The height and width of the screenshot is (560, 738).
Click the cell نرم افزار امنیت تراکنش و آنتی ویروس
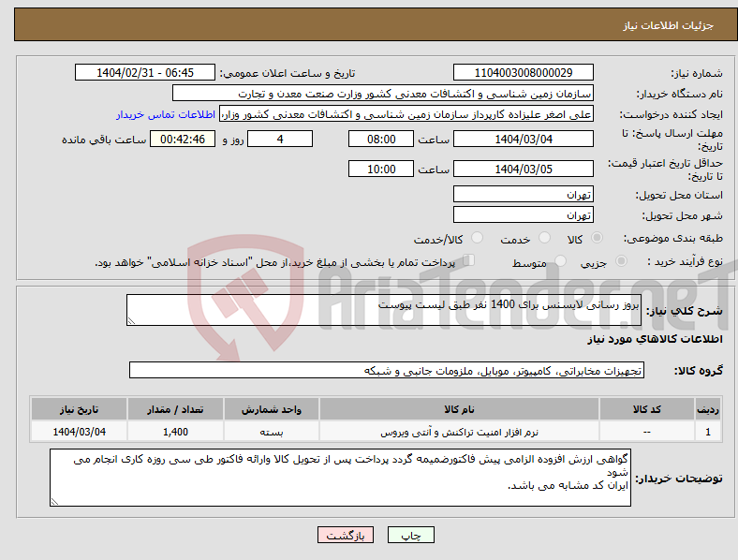click(x=459, y=432)
